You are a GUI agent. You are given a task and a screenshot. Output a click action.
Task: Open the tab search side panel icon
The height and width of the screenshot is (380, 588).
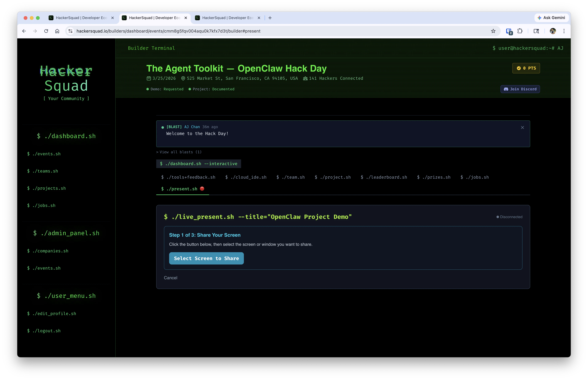click(536, 31)
